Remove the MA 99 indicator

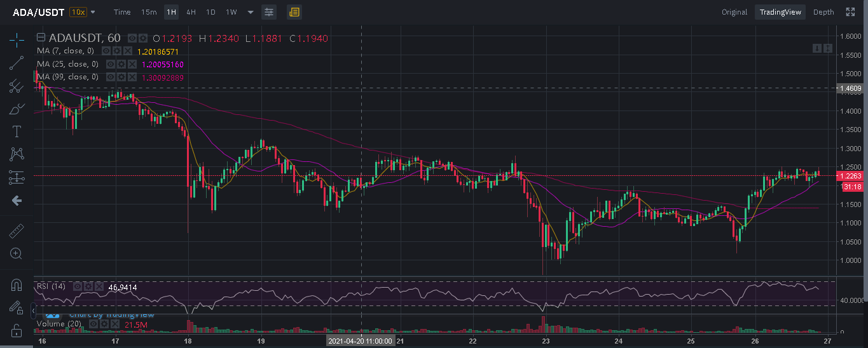coord(132,77)
